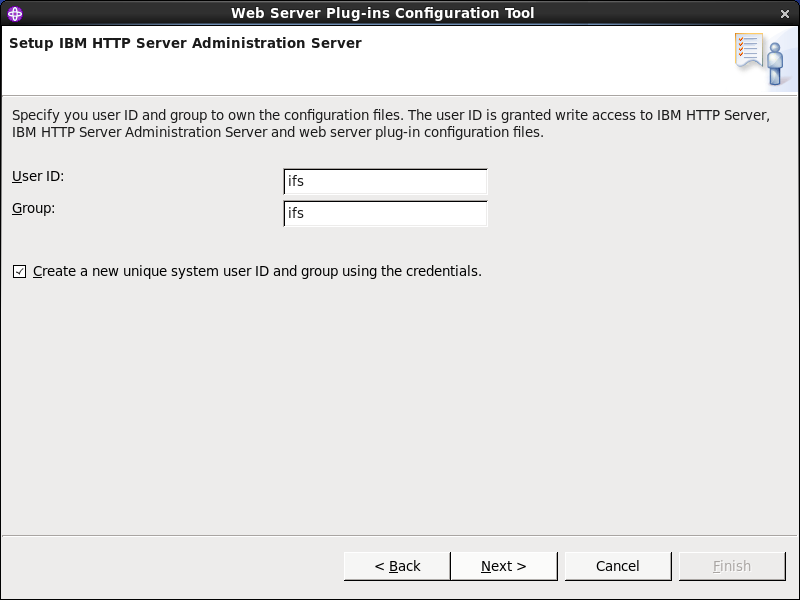Image resolution: width=800 pixels, height=600 pixels.
Task: Go to the previous step with Back
Action: (x=397, y=566)
